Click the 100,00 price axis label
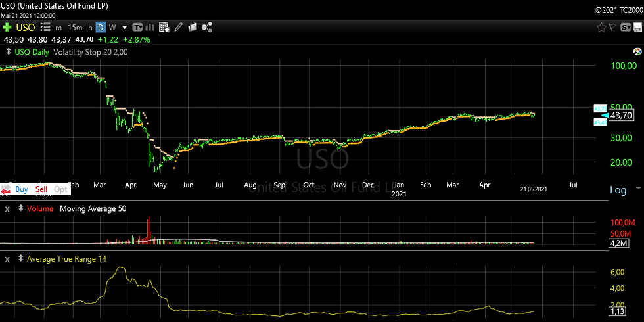The height and width of the screenshot is (322, 644). 624,66
